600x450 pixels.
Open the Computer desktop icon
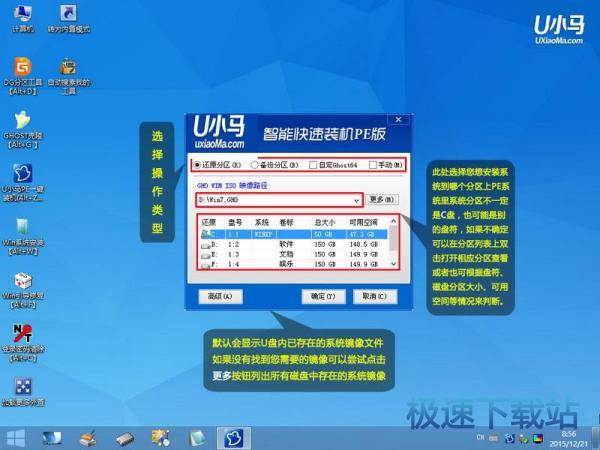pyautogui.click(x=22, y=18)
